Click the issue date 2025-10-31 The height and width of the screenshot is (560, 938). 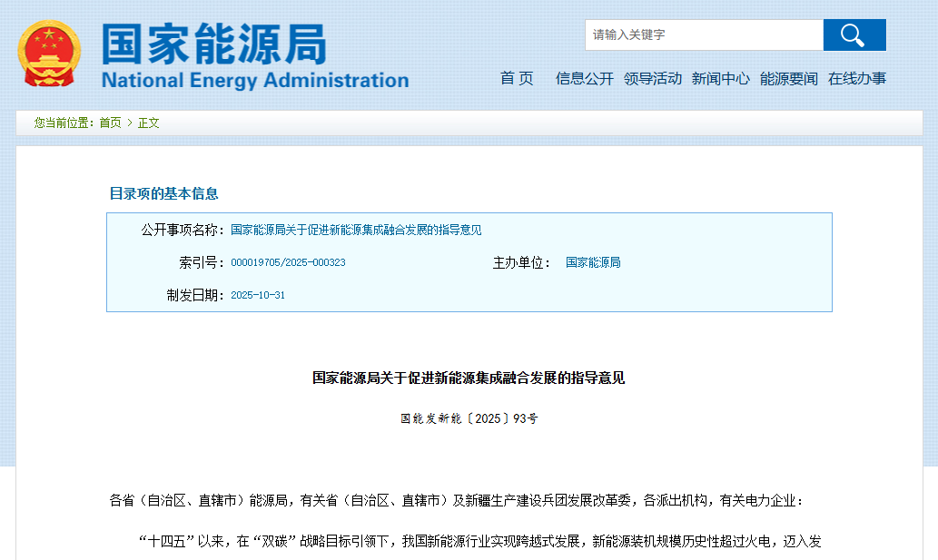click(258, 296)
